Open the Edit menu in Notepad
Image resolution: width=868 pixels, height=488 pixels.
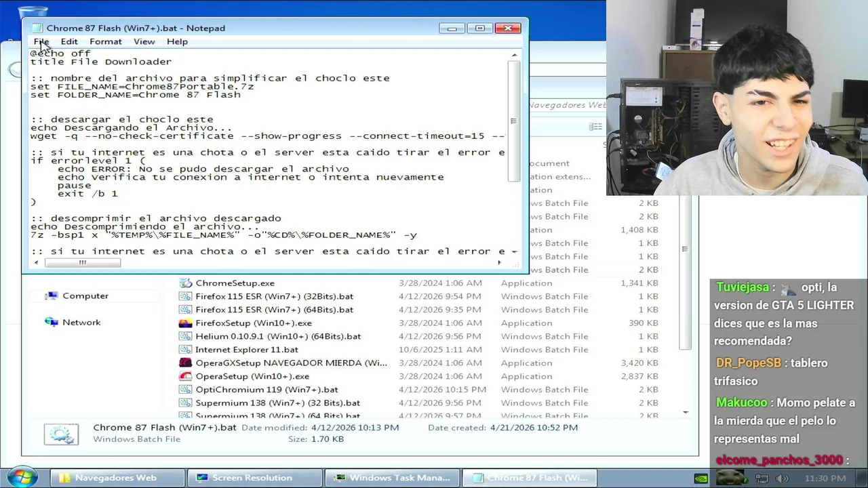point(69,41)
